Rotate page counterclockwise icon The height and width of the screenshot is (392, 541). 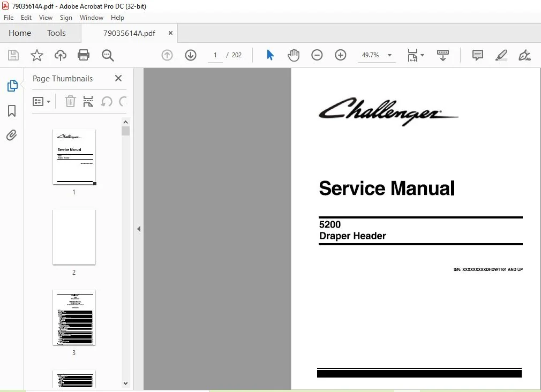107,101
